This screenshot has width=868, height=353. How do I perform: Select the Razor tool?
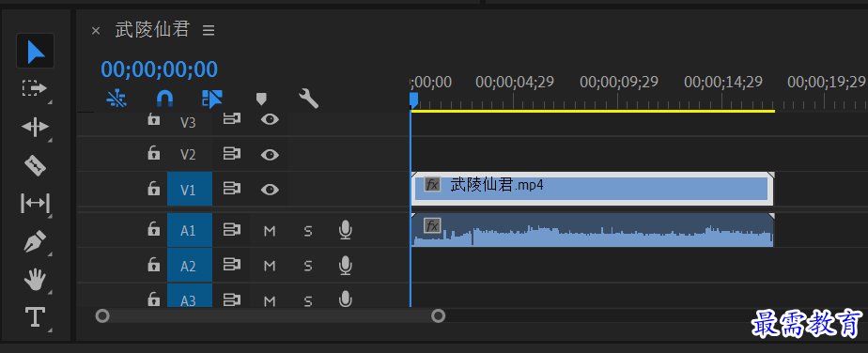click(35, 165)
